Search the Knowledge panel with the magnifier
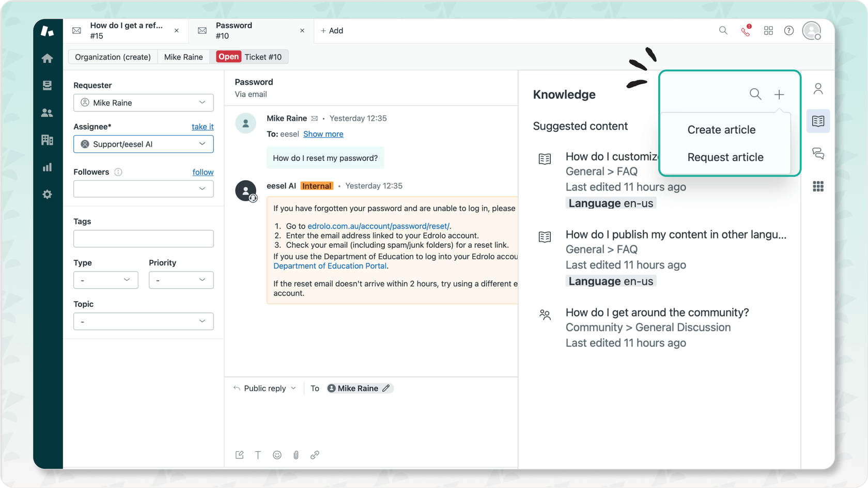Viewport: 868px width, 488px height. [755, 94]
